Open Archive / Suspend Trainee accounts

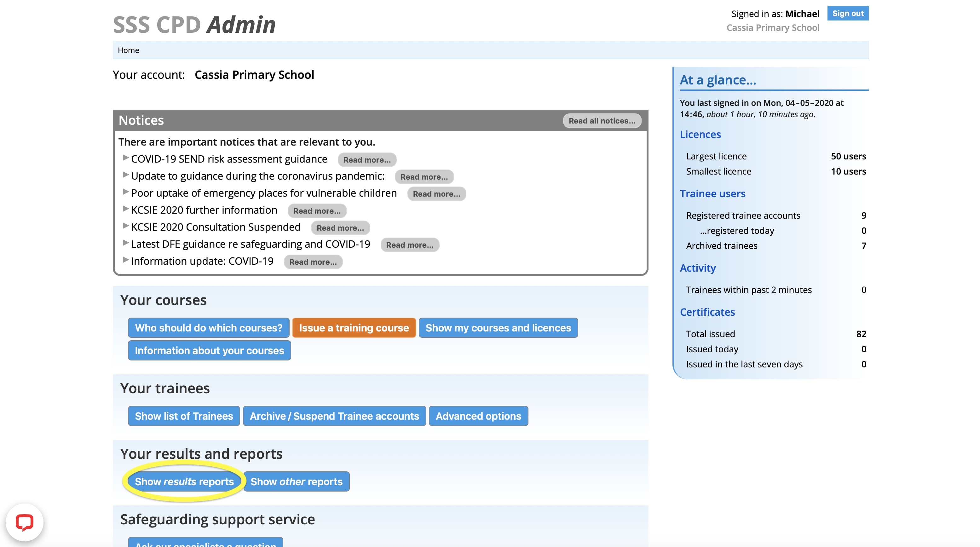pyautogui.click(x=334, y=416)
